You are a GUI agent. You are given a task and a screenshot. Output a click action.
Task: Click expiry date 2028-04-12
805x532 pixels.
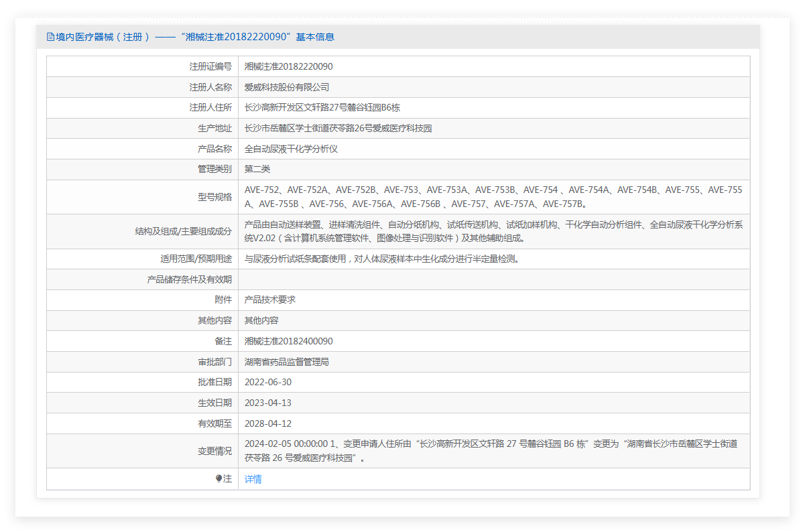coord(268,423)
